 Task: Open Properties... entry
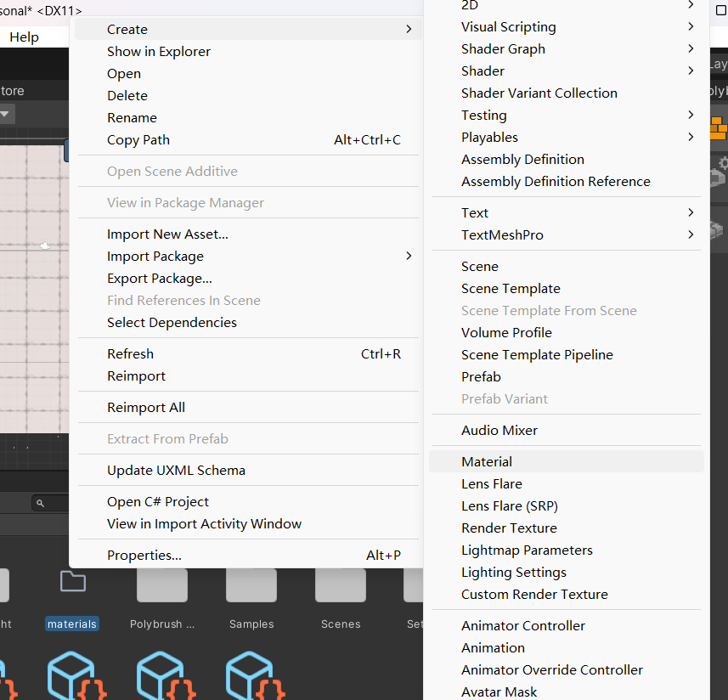pos(248,556)
